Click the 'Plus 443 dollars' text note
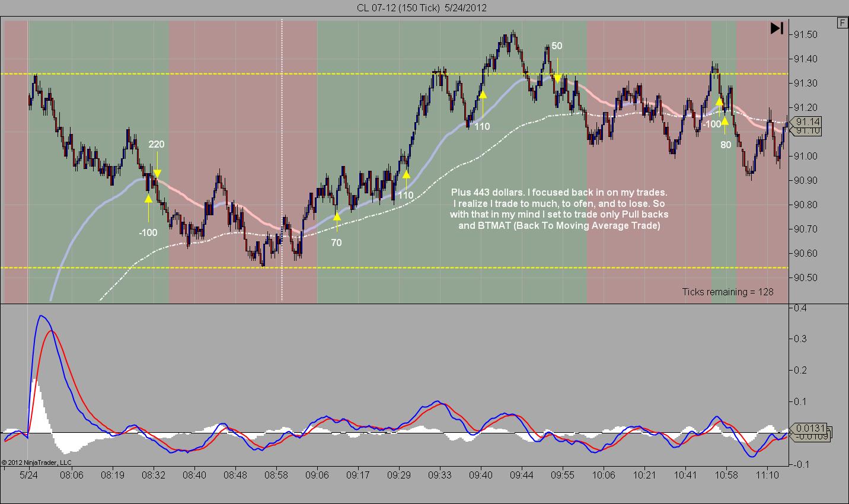Screen dimensions: 849x504 559,209
